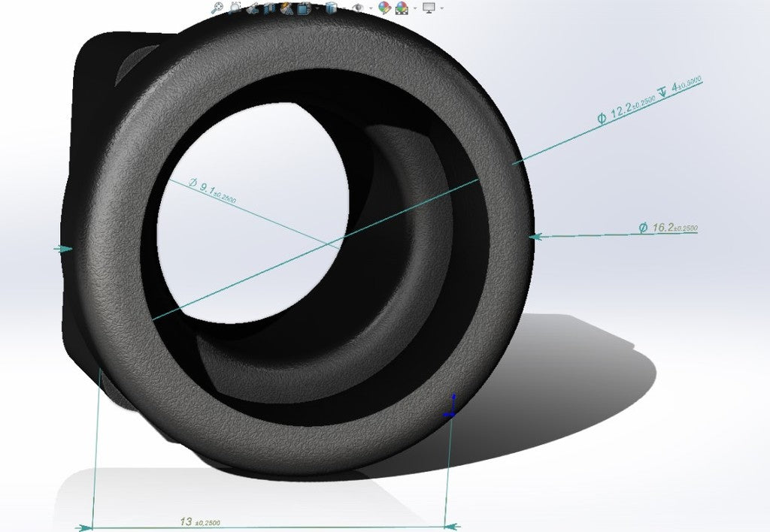This screenshot has width=770, height=532.
Task: Toggle Hide/Show Items eye icon
Action: [359, 8]
